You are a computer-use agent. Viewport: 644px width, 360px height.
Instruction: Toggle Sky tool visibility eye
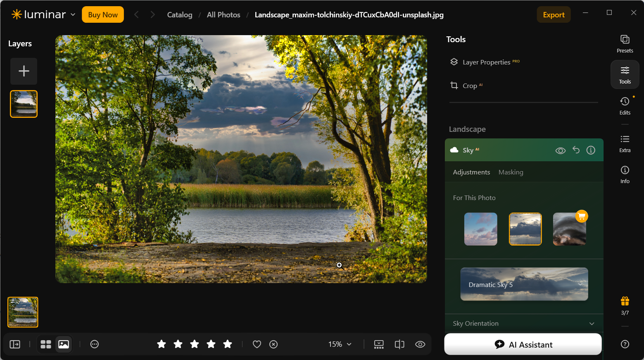click(x=561, y=150)
